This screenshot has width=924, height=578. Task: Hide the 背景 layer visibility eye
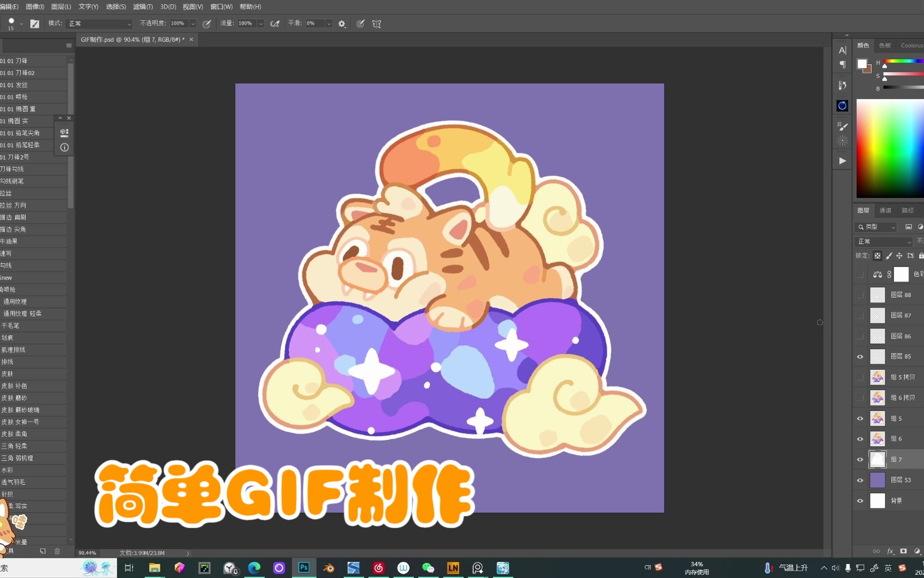(x=860, y=500)
